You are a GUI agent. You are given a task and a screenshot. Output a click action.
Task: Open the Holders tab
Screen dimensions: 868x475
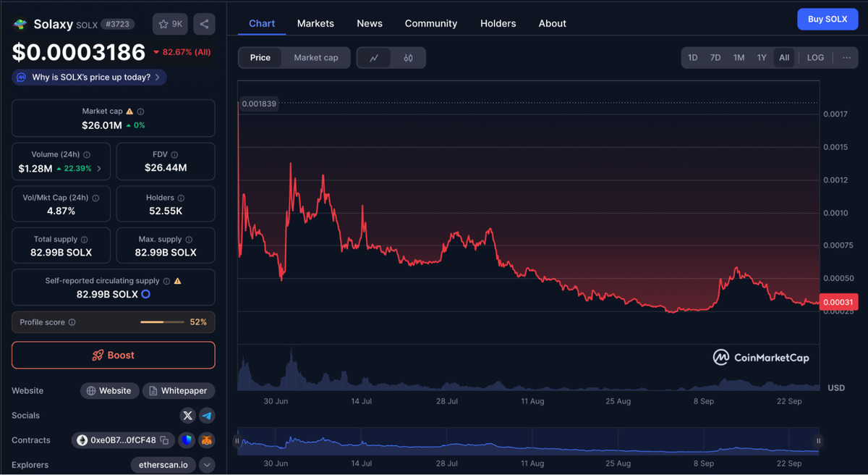click(x=498, y=23)
